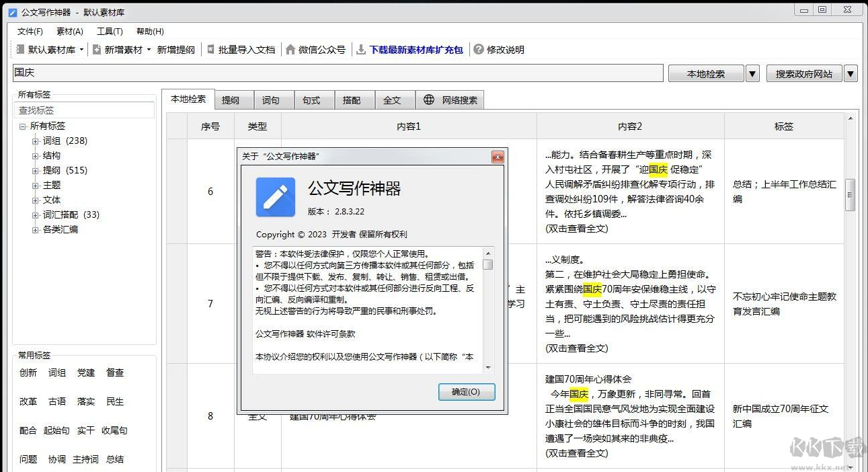Click the 主持词 common tag
Screen dimensions: 868x472
click(86, 459)
